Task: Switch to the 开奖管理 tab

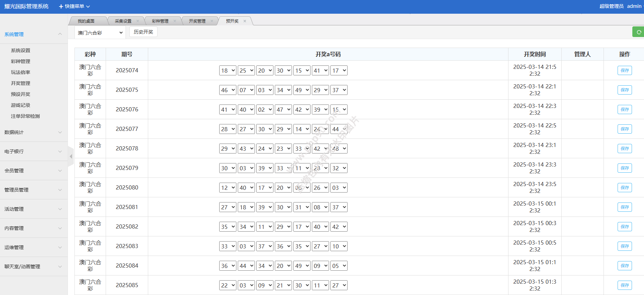Action: coord(197,21)
